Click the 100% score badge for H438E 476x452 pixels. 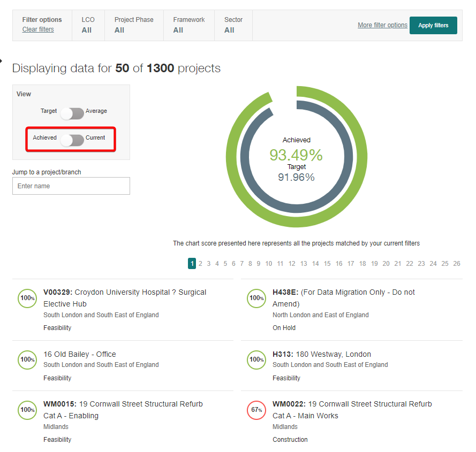pos(256,298)
